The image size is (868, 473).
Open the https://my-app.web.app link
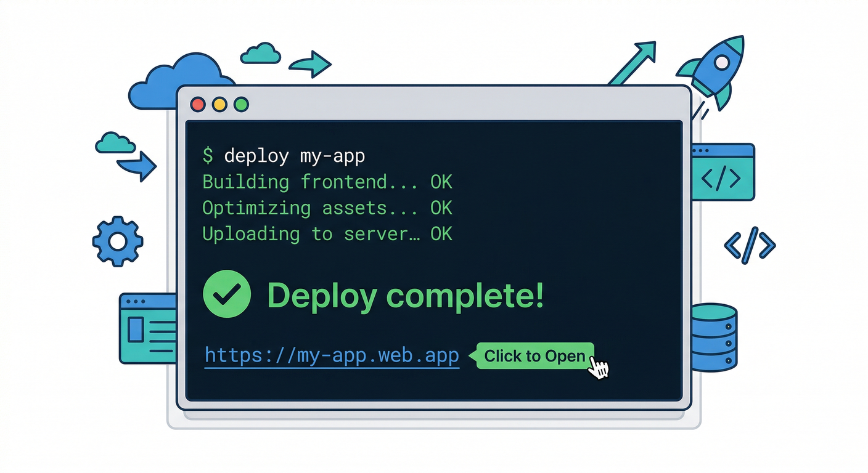click(x=331, y=355)
